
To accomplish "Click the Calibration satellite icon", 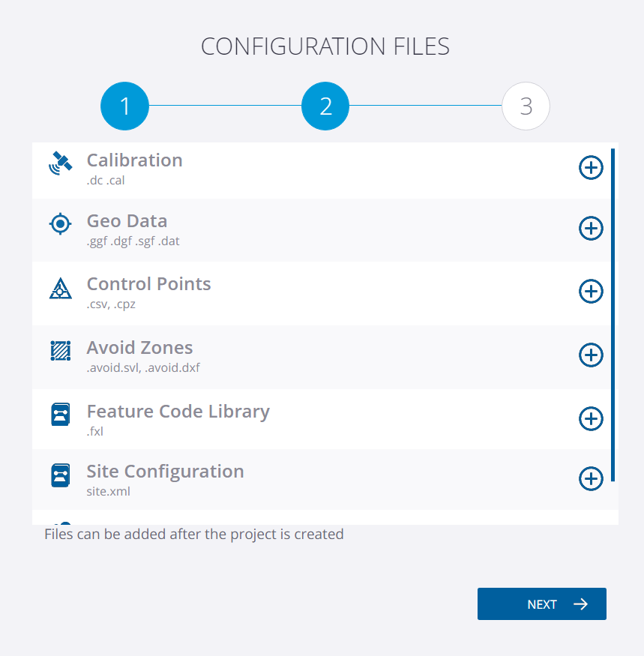I will pyautogui.click(x=60, y=163).
